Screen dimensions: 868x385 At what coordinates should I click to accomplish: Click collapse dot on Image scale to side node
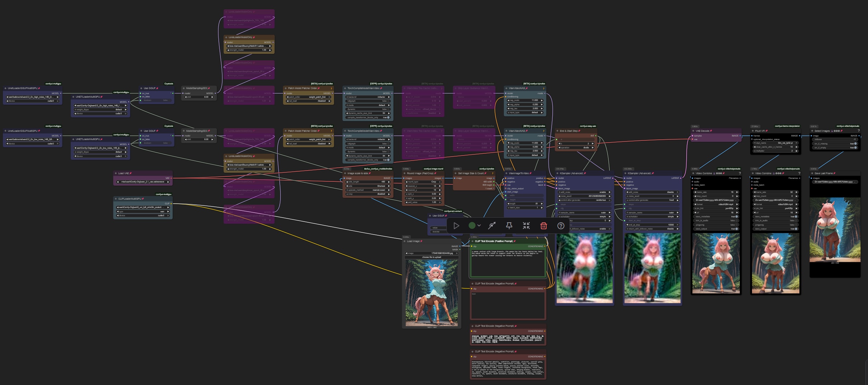[x=345, y=173]
